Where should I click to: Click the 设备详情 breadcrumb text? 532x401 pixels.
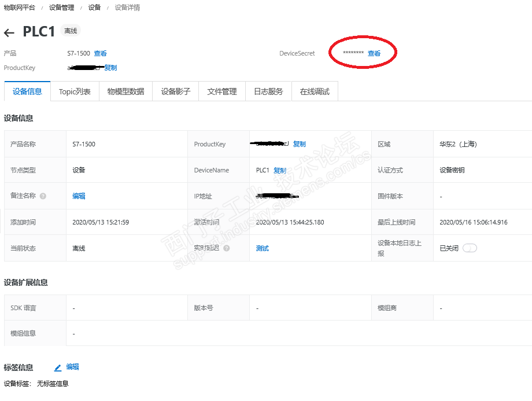coord(127,8)
